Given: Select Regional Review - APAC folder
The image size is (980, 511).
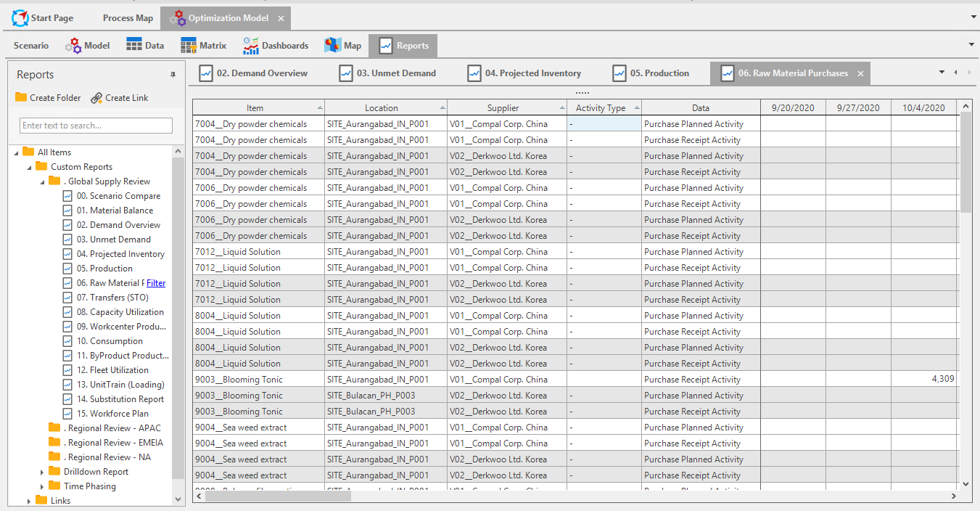Looking at the screenshot, I should pyautogui.click(x=112, y=428).
